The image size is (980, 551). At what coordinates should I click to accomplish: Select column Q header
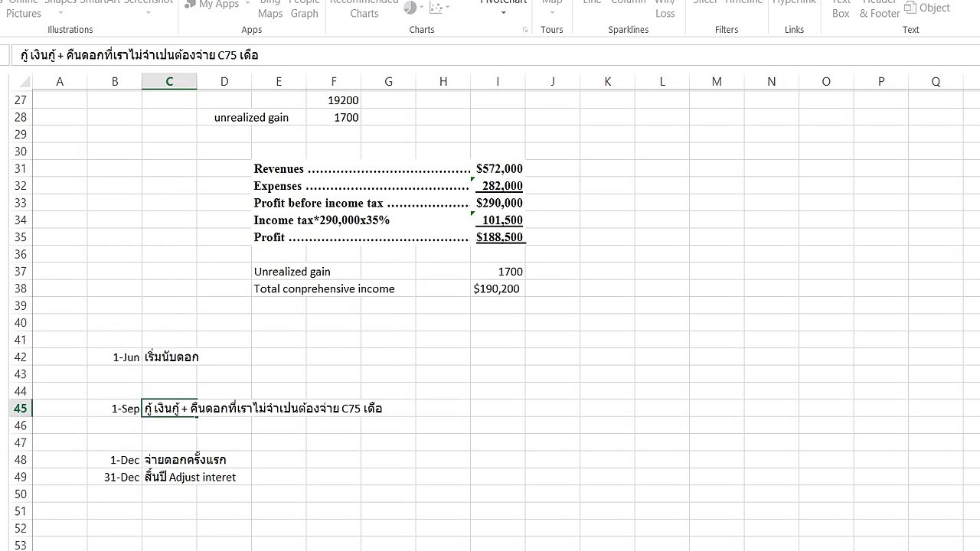(x=936, y=82)
